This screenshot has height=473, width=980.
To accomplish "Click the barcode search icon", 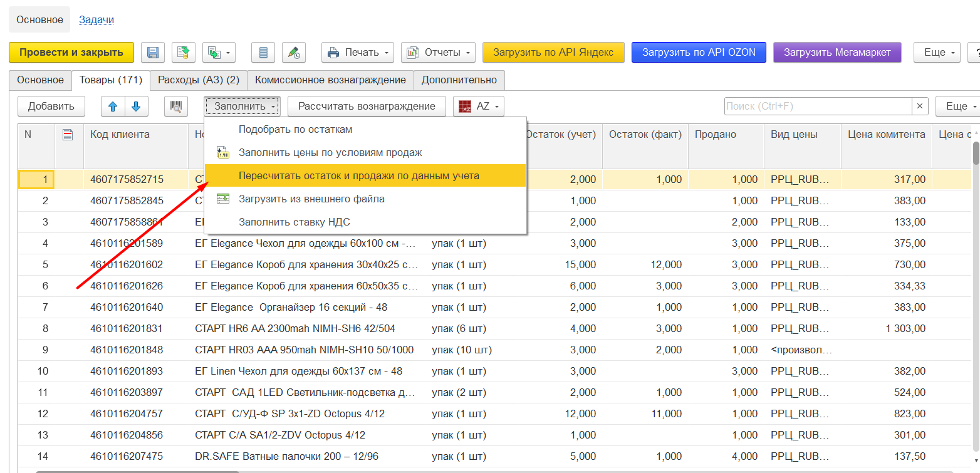I will [x=176, y=107].
